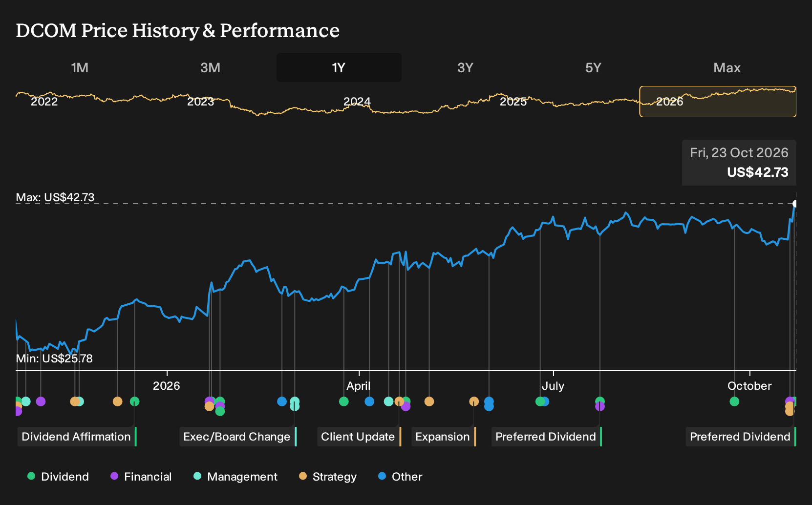Switch to the 3M time range
The width and height of the screenshot is (812, 505).
pos(210,67)
